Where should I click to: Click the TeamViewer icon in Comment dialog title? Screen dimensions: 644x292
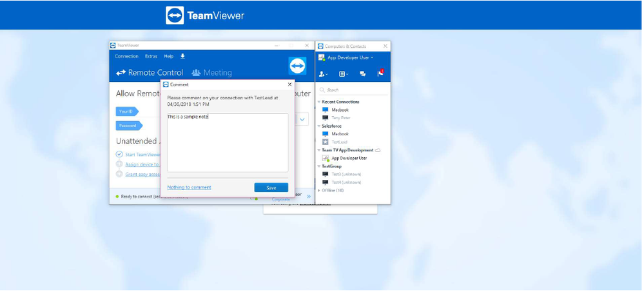(166, 84)
